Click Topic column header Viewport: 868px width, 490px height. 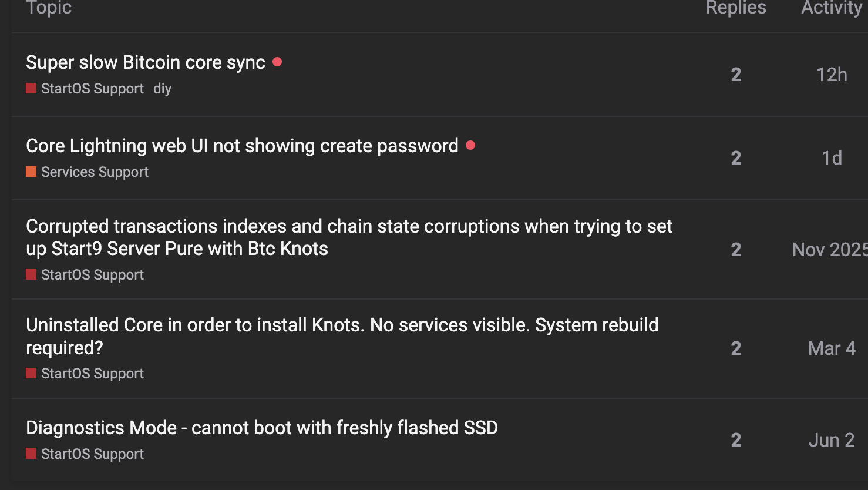tap(49, 8)
